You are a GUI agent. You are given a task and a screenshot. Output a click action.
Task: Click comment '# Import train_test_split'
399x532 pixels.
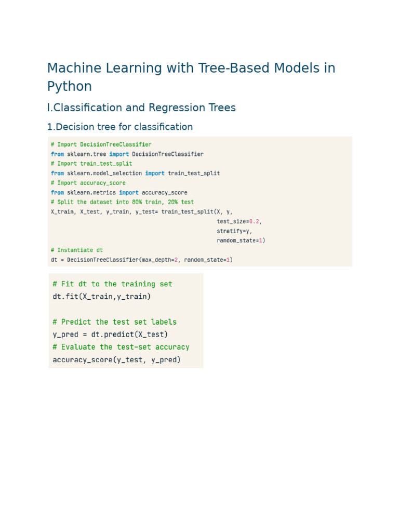91,164
